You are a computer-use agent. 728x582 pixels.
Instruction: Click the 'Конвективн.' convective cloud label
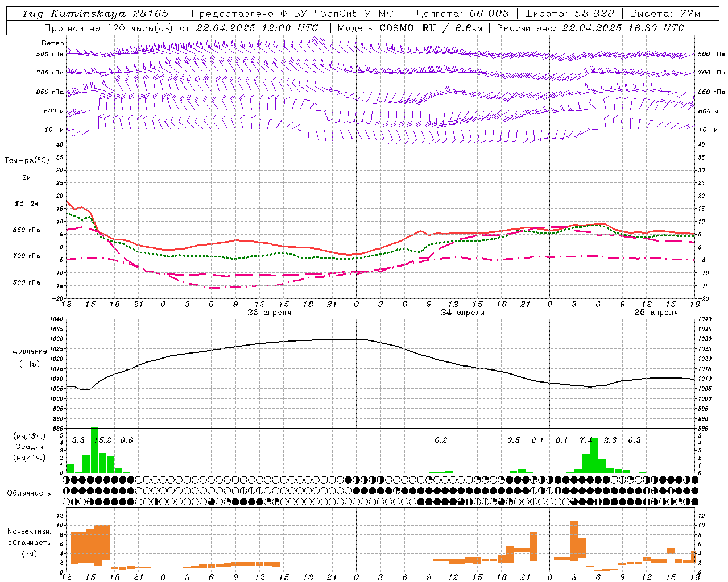tap(30, 531)
